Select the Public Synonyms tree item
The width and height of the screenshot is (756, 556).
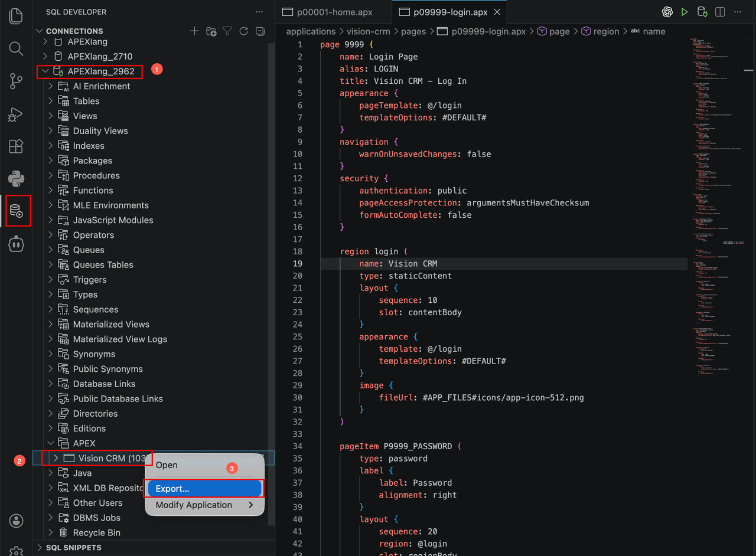click(108, 369)
